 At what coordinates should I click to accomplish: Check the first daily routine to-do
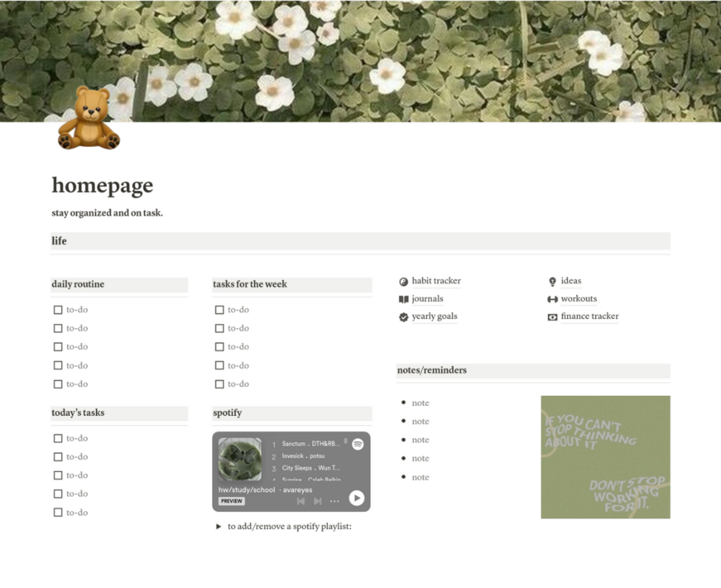pos(58,310)
